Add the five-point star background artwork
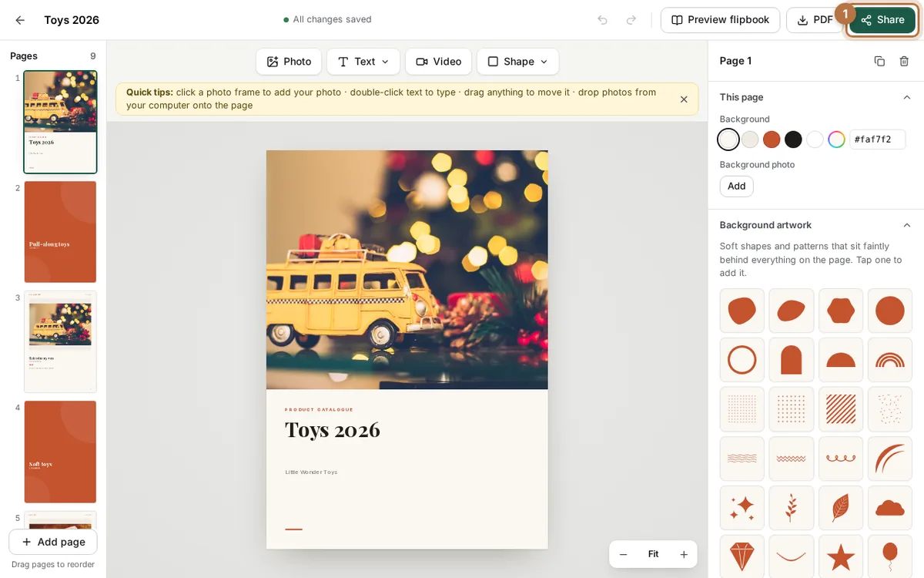The height and width of the screenshot is (578, 924). (x=841, y=556)
